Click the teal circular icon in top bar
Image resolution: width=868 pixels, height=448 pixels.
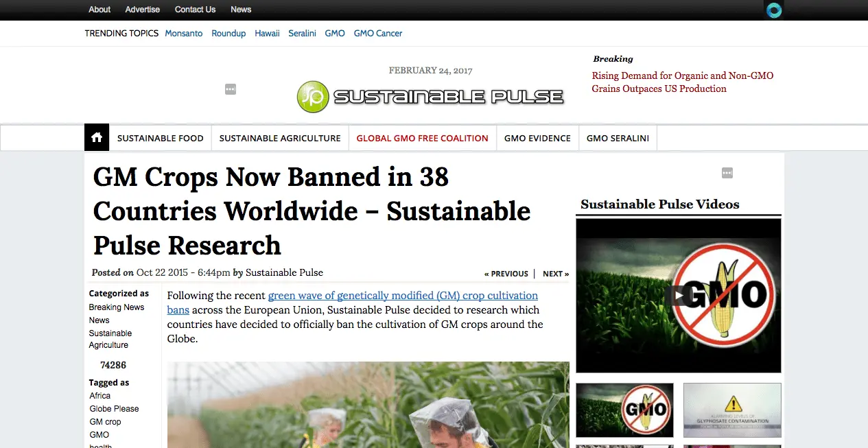[x=774, y=10]
